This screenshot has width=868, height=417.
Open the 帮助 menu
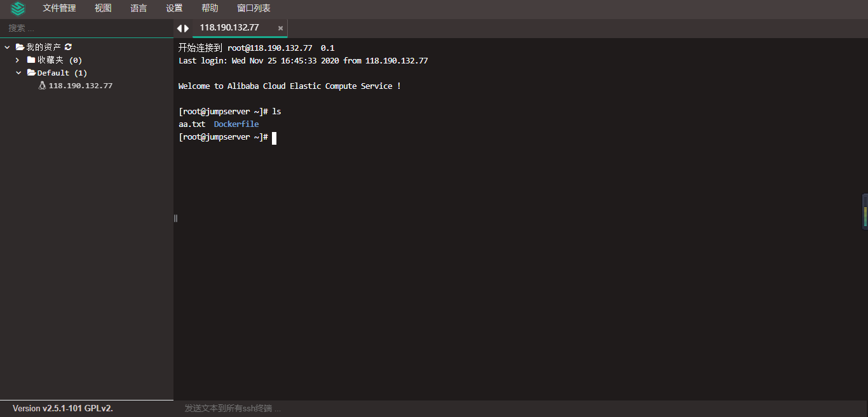pos(210,8)
